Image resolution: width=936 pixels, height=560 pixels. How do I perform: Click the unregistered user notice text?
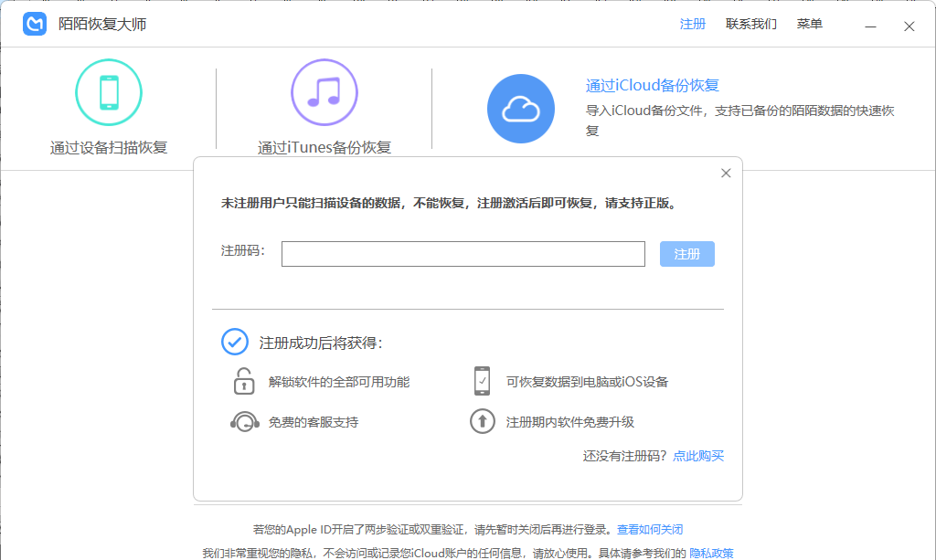(450, 204)
